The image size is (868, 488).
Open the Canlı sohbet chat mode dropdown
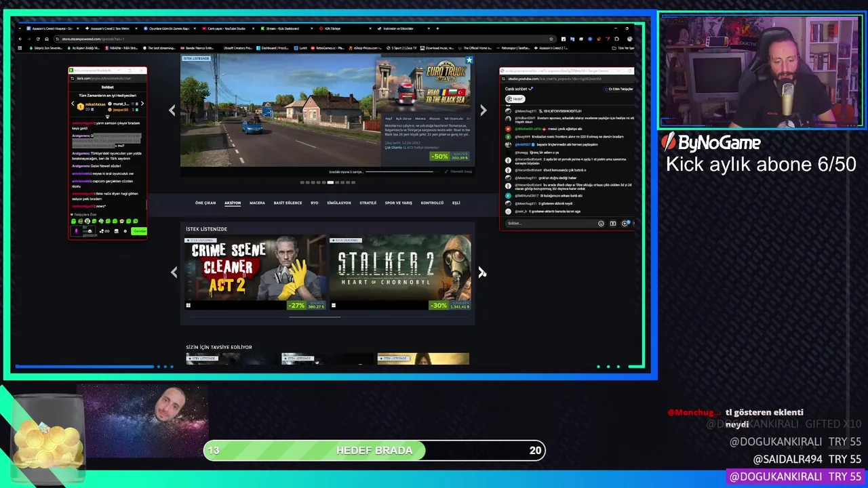(x=517, y=88)
